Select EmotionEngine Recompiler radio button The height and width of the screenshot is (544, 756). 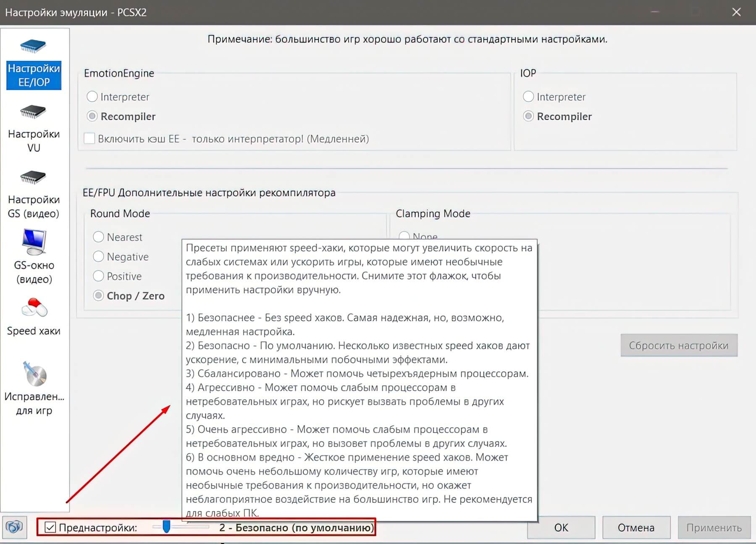pyautogui.click(x=92, y=116)
